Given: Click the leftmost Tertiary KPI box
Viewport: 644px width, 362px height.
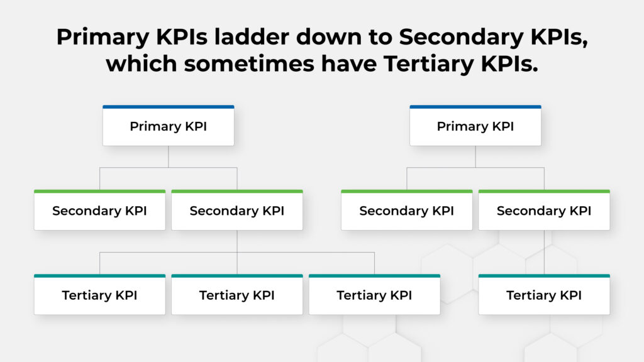Looking at the screenshot, I should [x=100, y=295].
